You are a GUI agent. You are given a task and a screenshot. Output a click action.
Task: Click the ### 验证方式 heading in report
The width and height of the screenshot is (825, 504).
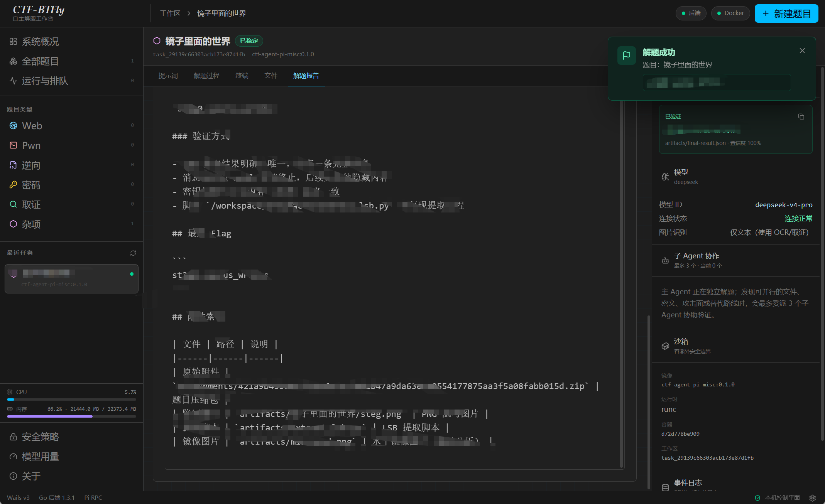[201, 136]
